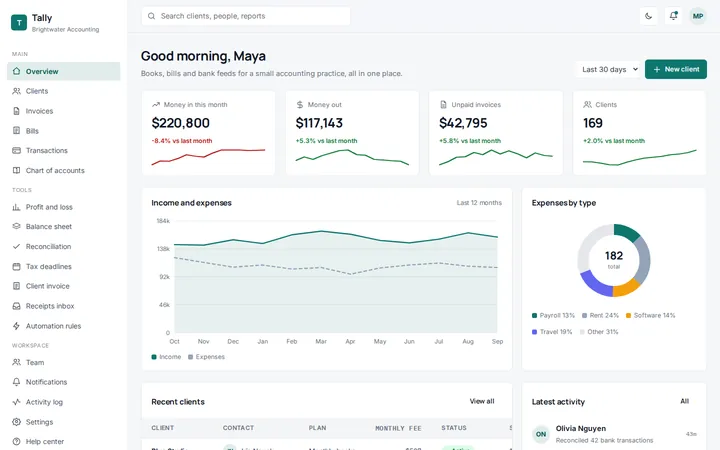Click the Unpaid invoices card
This screenshot has width=720, height=450.
tap(496, 133)
